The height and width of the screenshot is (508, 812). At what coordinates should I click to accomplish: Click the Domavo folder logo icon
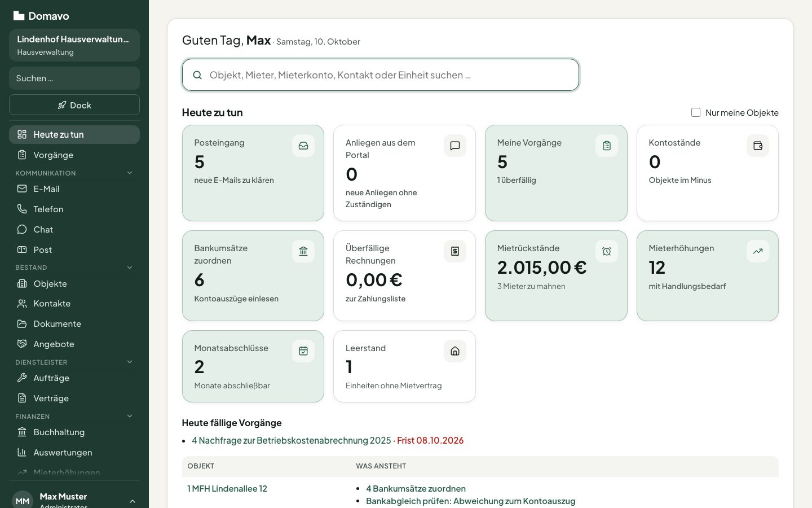(19, 16)
